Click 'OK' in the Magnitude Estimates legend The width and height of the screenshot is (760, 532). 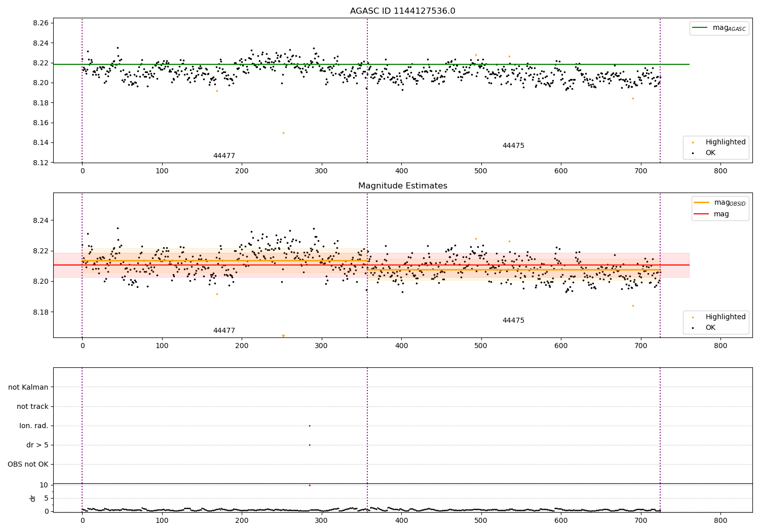pyautogui.click(x=710, y=327)
